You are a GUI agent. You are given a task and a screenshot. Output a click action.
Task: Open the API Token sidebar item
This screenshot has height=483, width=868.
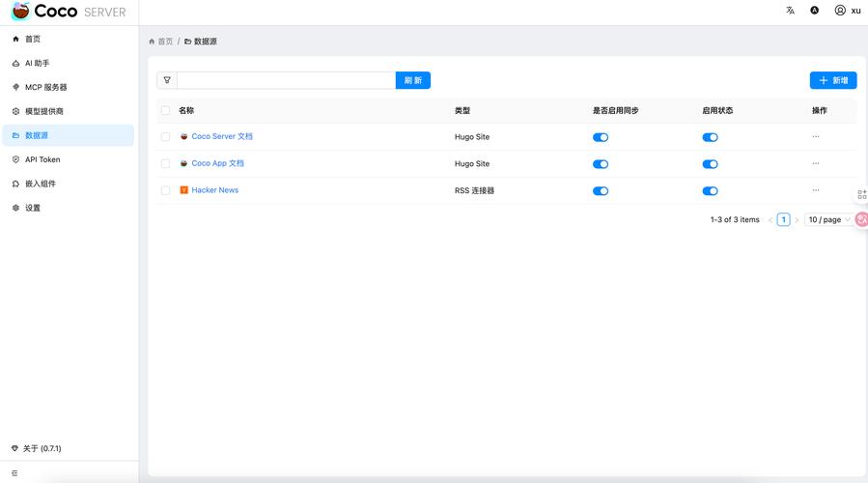click(x=42, y=159)
